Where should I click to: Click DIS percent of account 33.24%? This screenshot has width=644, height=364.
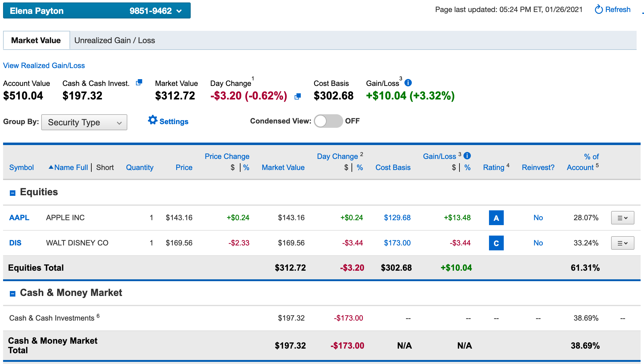(586, 243)
